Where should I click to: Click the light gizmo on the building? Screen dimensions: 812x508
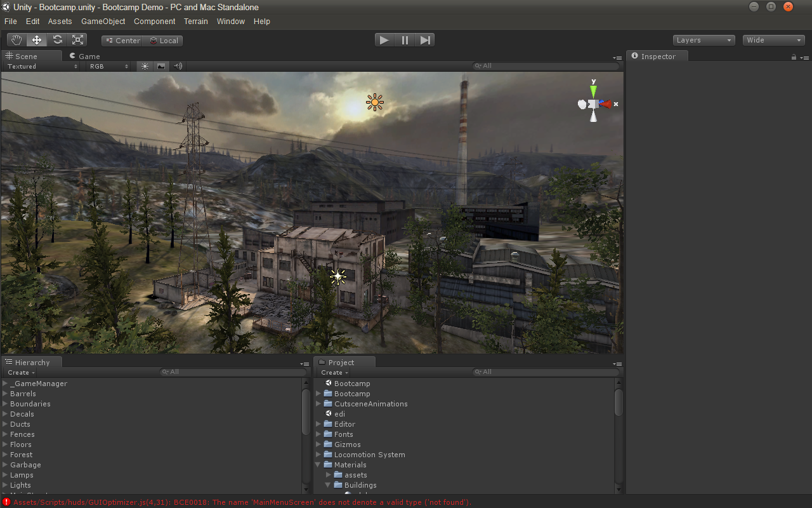(x=338, y=276)
